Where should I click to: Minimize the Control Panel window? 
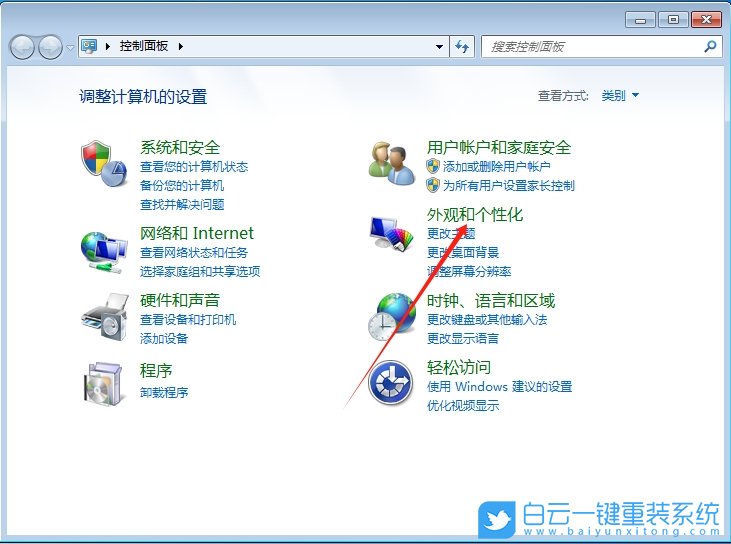(641, 20)
